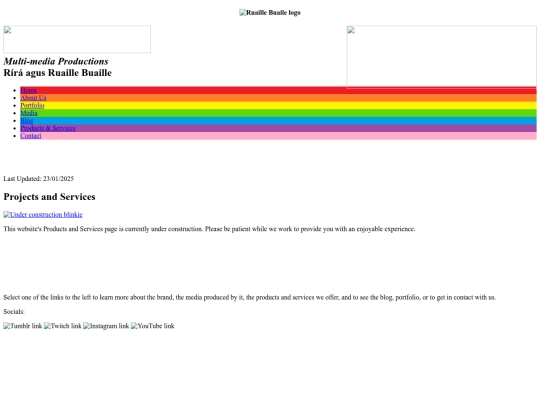The image size is (540, 405).
Task: Click the Rírá agus Ruaille Buaille heading
Action: pos(58,73)
